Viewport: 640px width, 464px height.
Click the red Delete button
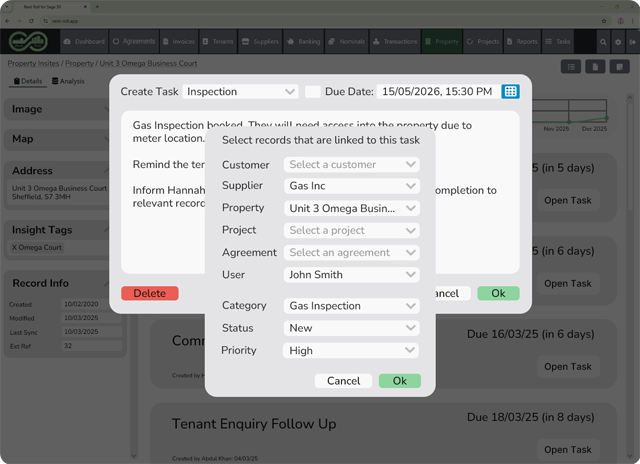(150, 293)
